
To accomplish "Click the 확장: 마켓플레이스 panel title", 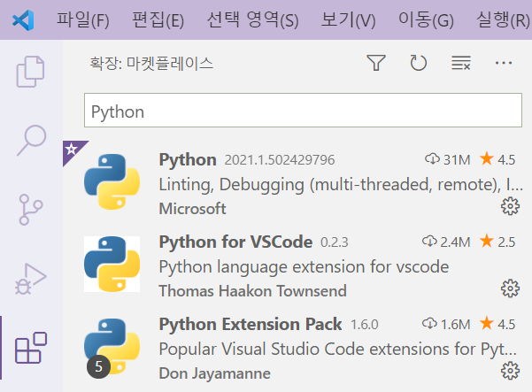I will (151, 64).
